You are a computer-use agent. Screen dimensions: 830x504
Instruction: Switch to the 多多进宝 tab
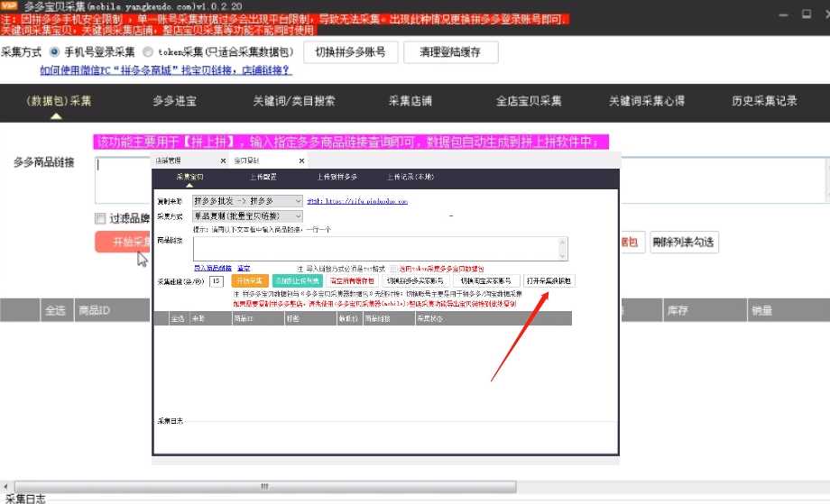[175, 101]
